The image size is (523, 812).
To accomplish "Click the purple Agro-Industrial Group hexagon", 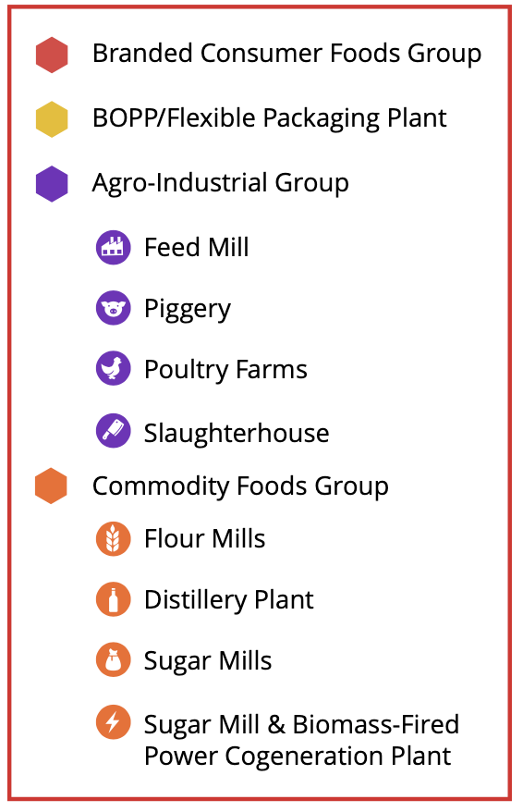I will point(52,184).
